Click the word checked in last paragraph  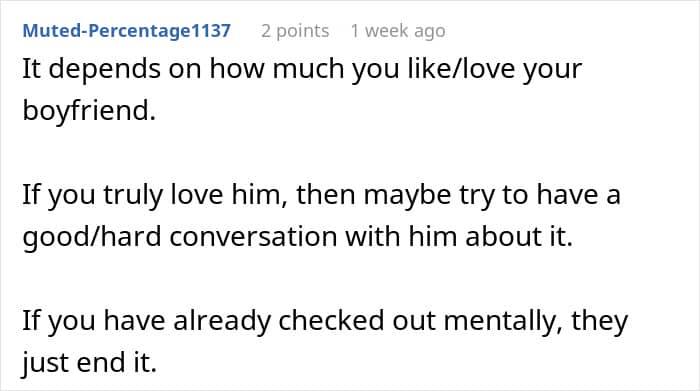pos(331,321)
